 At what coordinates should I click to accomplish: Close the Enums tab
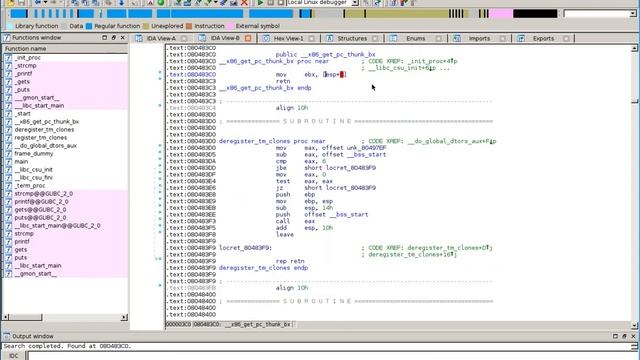coord(439,38)
